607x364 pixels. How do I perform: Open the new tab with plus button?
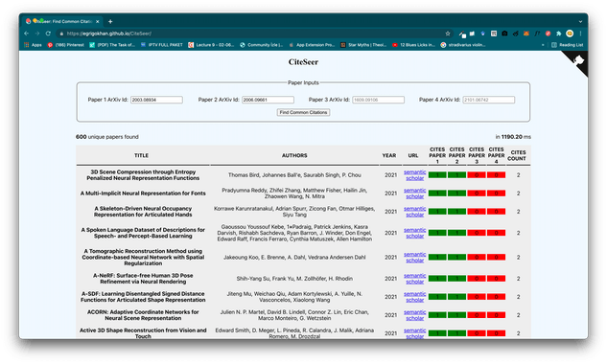(110, 22)
